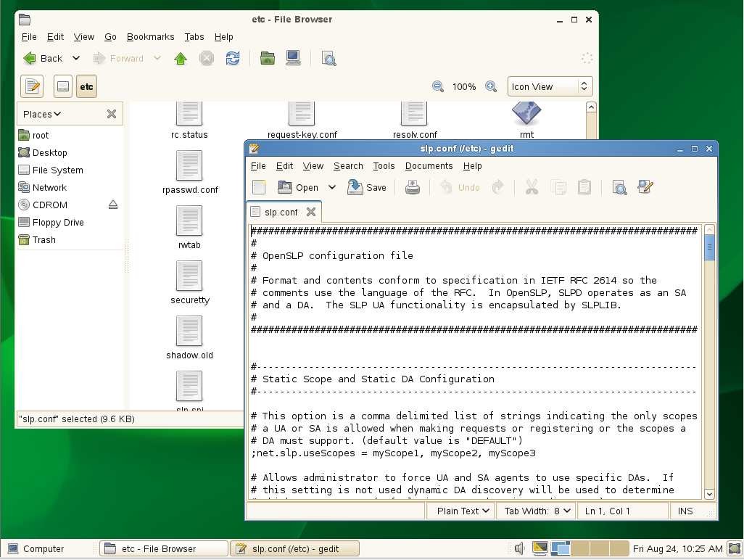Go up to the parent folder
This screenshot has width=744, height=560.
(x=181, y=59)
